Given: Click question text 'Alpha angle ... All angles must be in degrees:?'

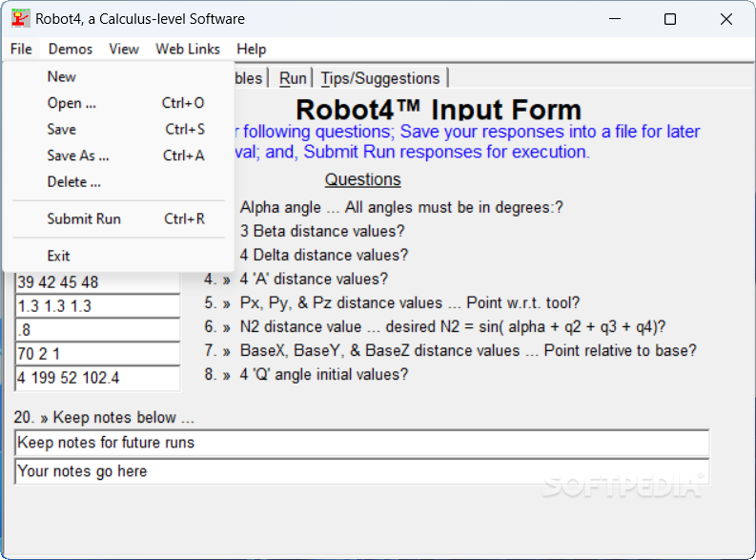Looking at the screenshot, I should pos(401,207).
